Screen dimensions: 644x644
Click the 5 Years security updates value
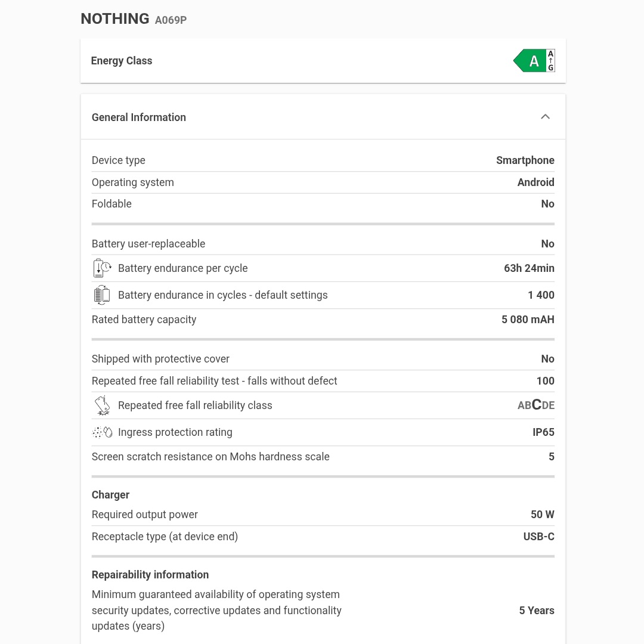click(536, 610)
